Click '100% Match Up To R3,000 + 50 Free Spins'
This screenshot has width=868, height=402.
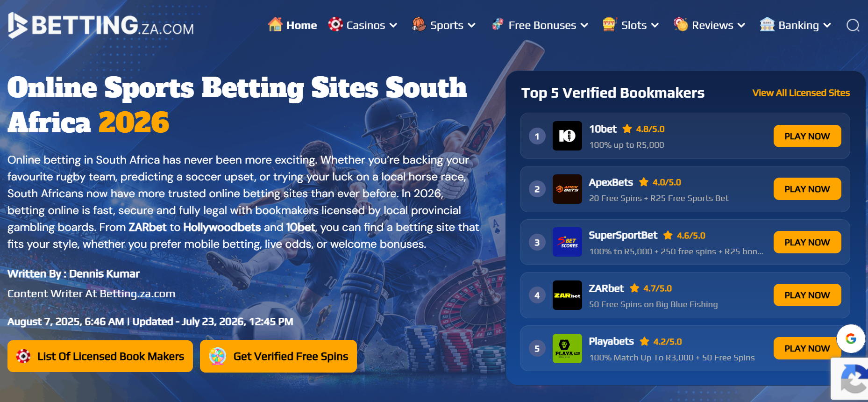point(672,358)
